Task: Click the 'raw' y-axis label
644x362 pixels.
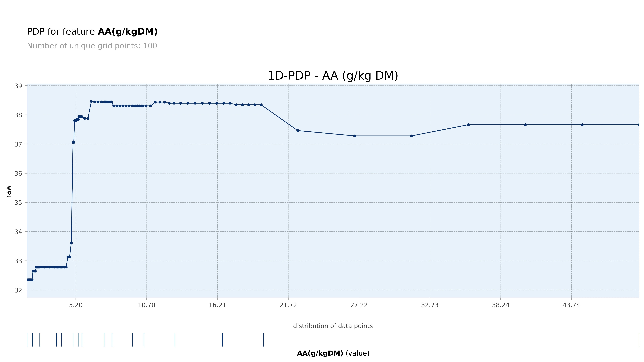Action: pos(8,191)
